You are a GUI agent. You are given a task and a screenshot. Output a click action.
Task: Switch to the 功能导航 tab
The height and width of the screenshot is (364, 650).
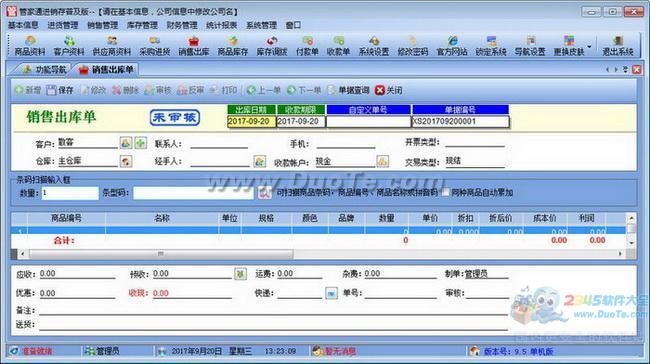[45, 70]
